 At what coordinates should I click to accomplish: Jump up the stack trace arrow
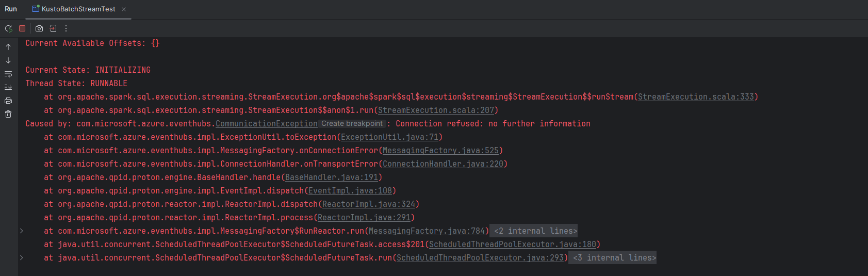point(8,47)
